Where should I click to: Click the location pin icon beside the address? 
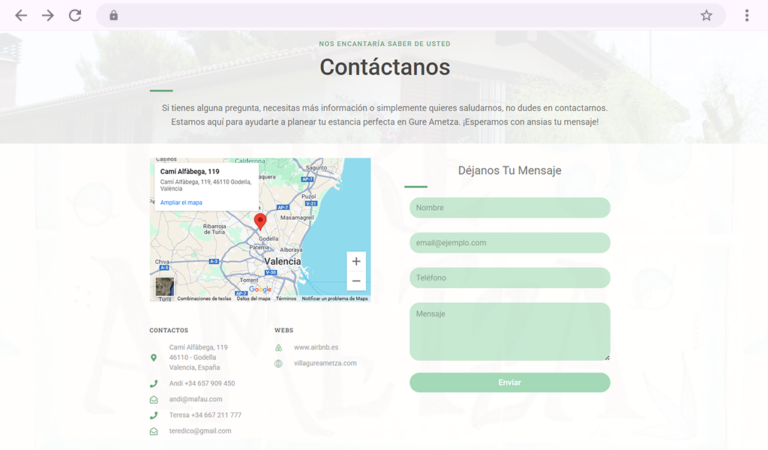pos(154,358)
